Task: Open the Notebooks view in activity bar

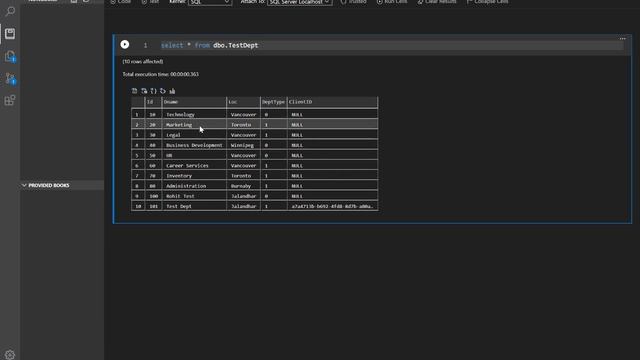Action: tap(10, 33)
